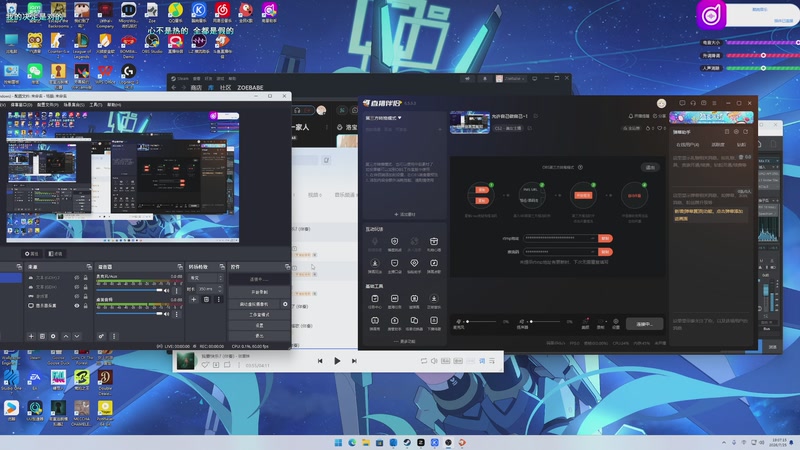Open source properties gear in OBS Sources toolbar
Screen dimensions: 800x450
[53, 336]
